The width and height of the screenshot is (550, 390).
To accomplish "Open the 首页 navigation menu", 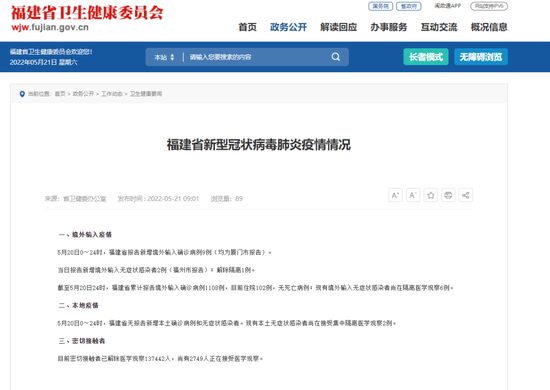I will (247, 27).
